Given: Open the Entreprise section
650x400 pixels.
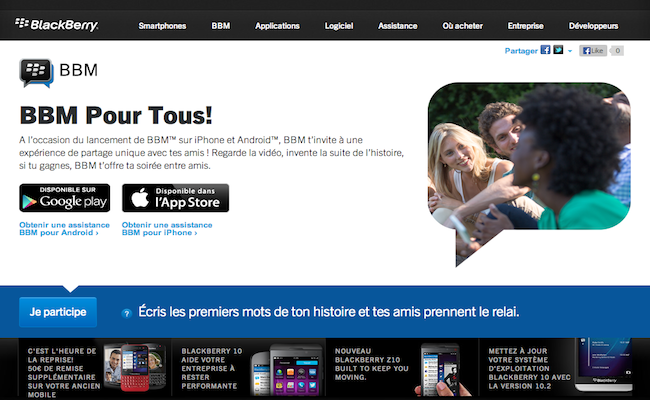Looking at the screenshot, I should coord(526,26).
